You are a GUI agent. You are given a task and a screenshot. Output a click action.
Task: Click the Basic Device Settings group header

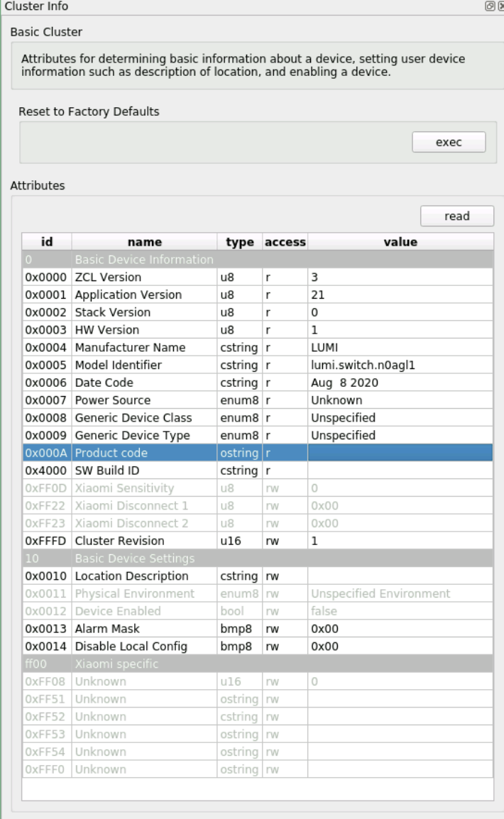click(258, 559)
